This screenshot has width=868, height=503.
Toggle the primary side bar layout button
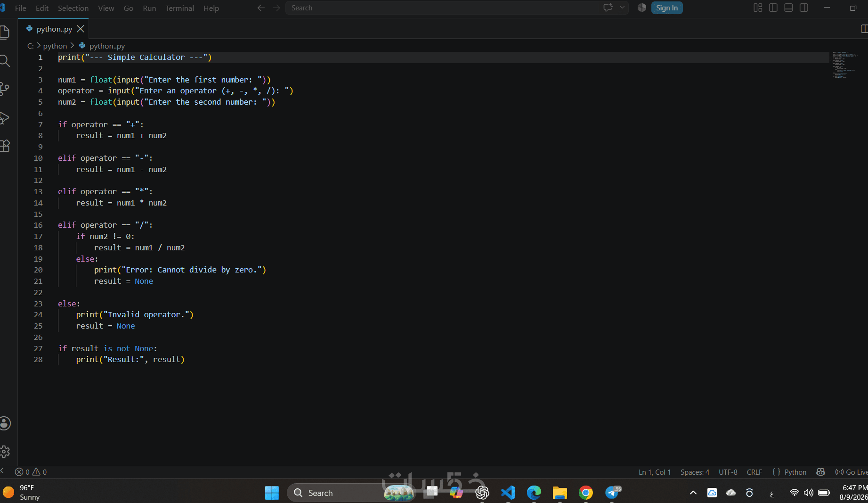tap(773, 8)
